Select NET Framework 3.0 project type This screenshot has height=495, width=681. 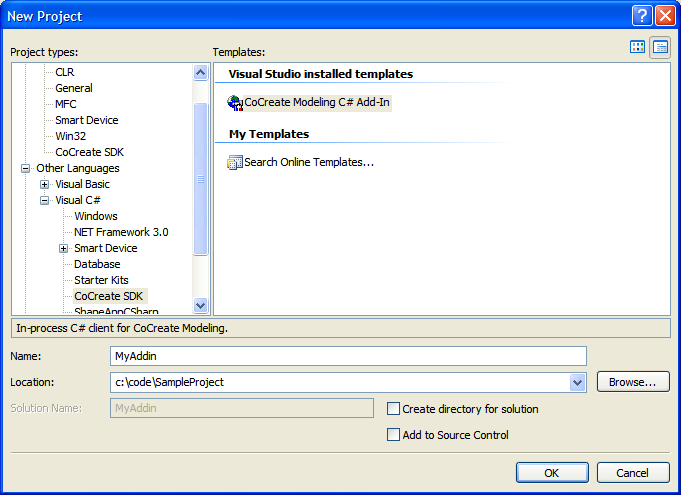(121, 232)
